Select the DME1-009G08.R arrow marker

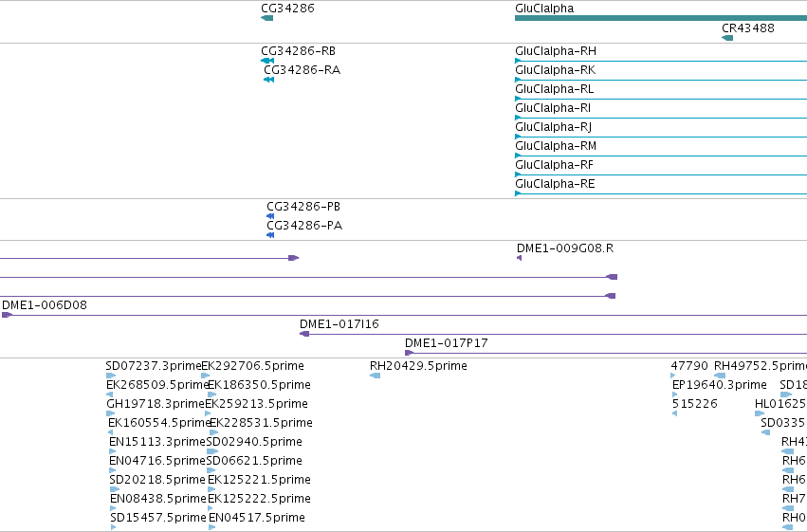point(520,258)
